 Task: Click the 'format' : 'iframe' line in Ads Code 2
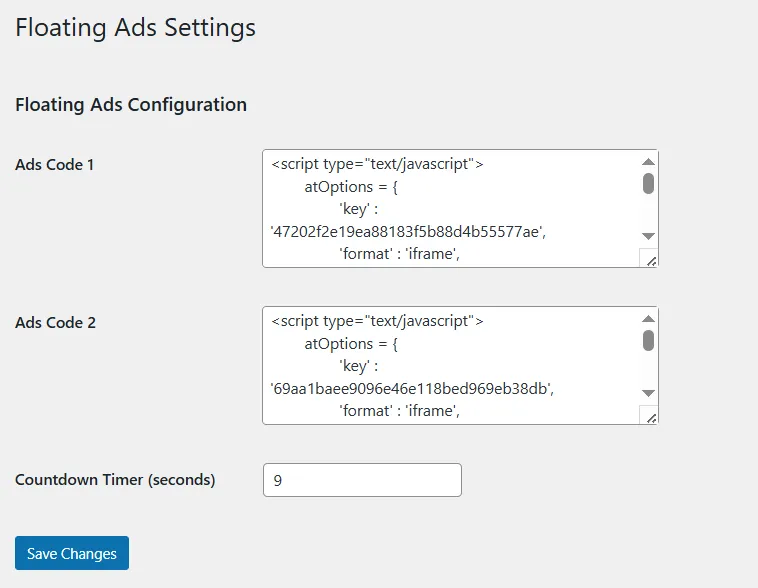(399, 411)
